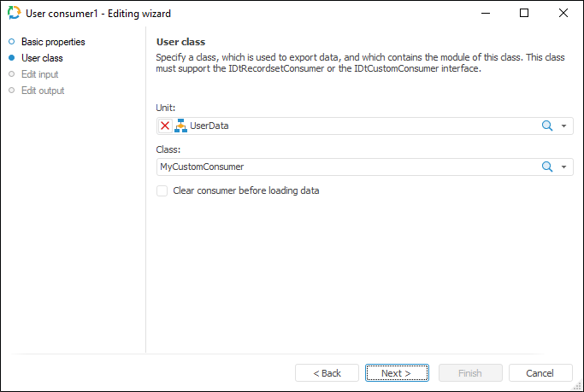Click the Basic properties step bullet
Viewport: 584px width, 392px height.
pos(11,42)
